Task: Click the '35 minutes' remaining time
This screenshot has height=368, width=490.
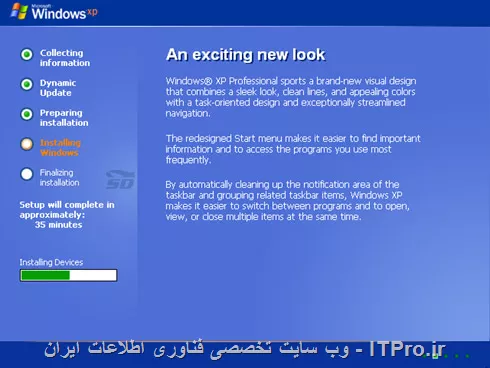Action: (58, 225)
